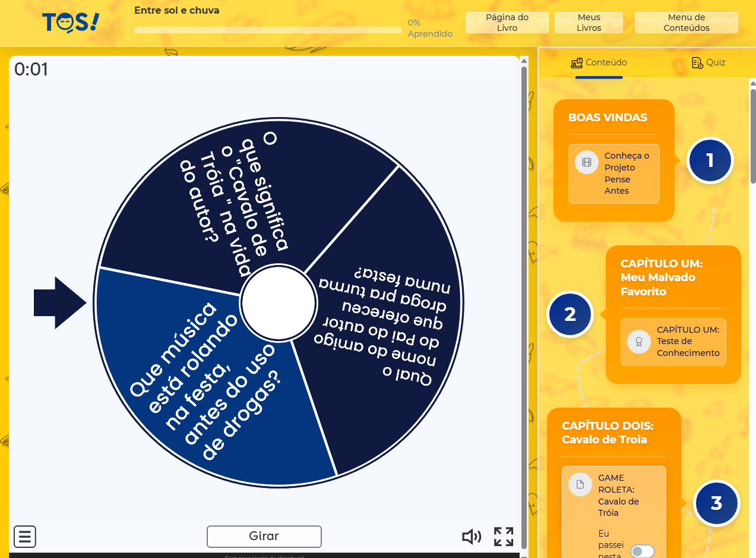Open Menu de Conteúdos
756x558 pixels.
click(687, 23)
